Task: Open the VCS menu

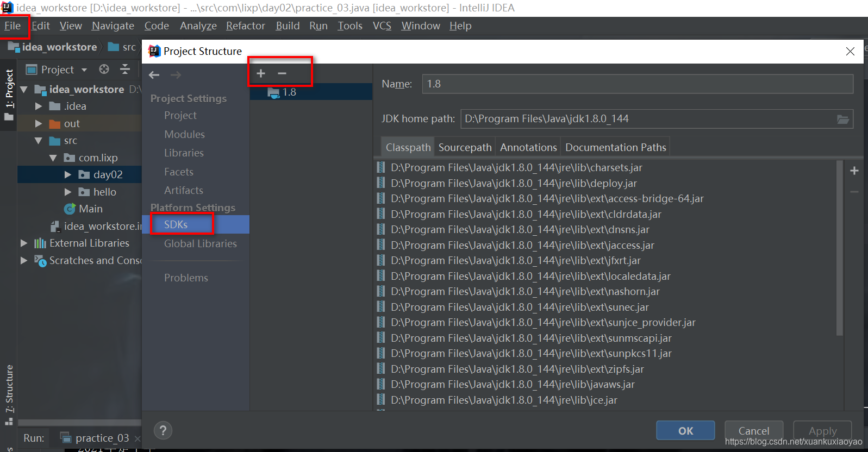Action: (x=382, y=26)
